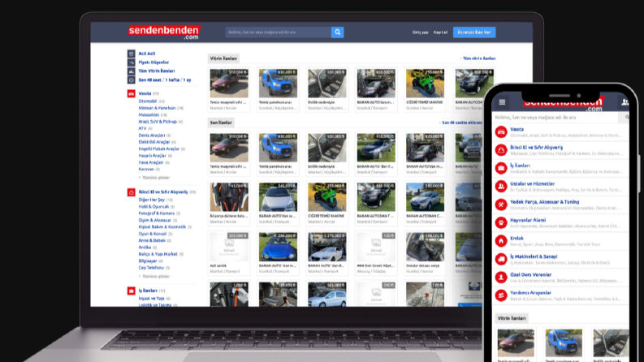Select Bahçe & Yapı Market subcategory

(158, 254)
